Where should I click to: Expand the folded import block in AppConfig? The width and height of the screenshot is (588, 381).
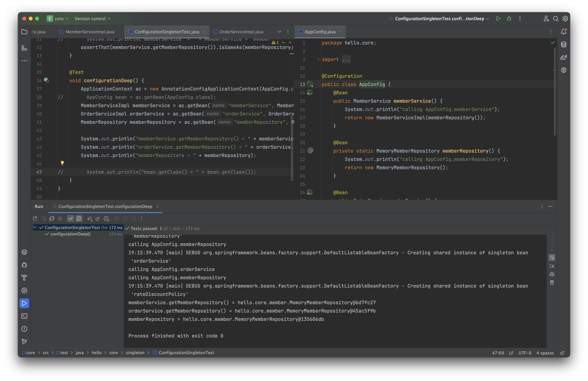(x=318, y=59)
